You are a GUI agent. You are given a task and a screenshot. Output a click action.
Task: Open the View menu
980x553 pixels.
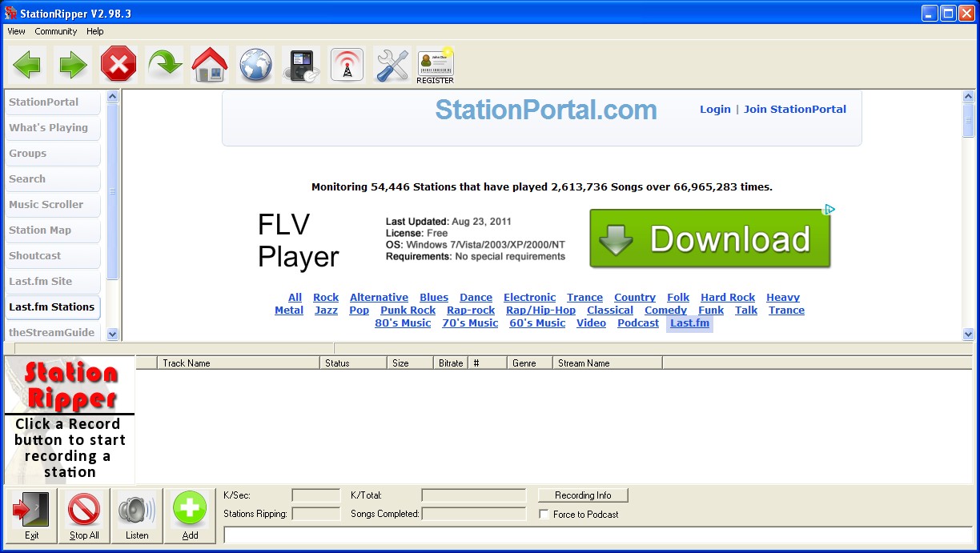(16, 31)
